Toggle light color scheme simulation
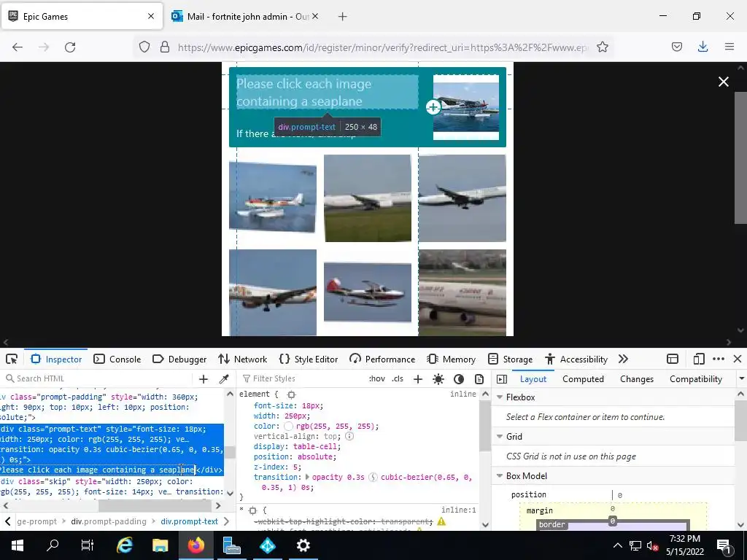Image resolution: width=747 pixels, height=560 pixels. click(x=438, y=379)
